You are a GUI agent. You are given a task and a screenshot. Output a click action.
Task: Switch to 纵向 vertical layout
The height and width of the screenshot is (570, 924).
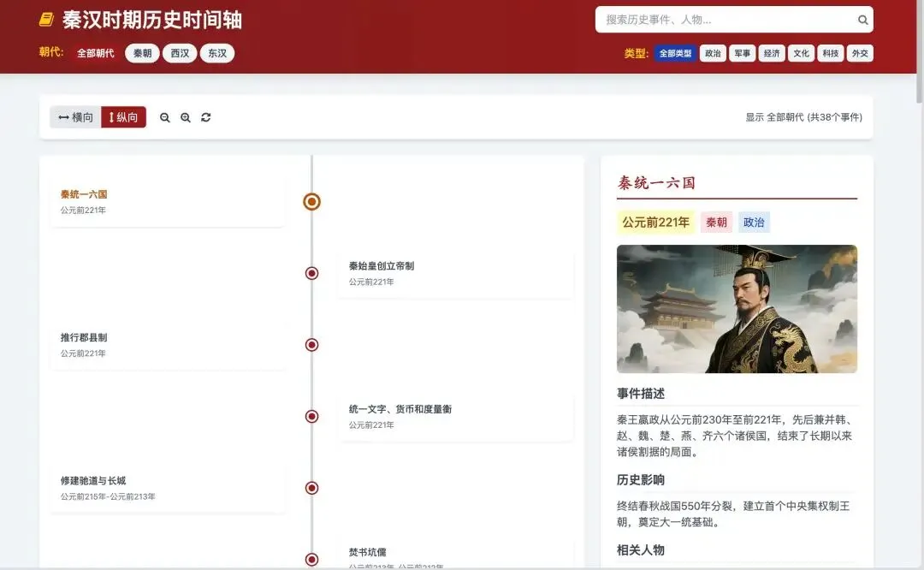pos(124,117)
